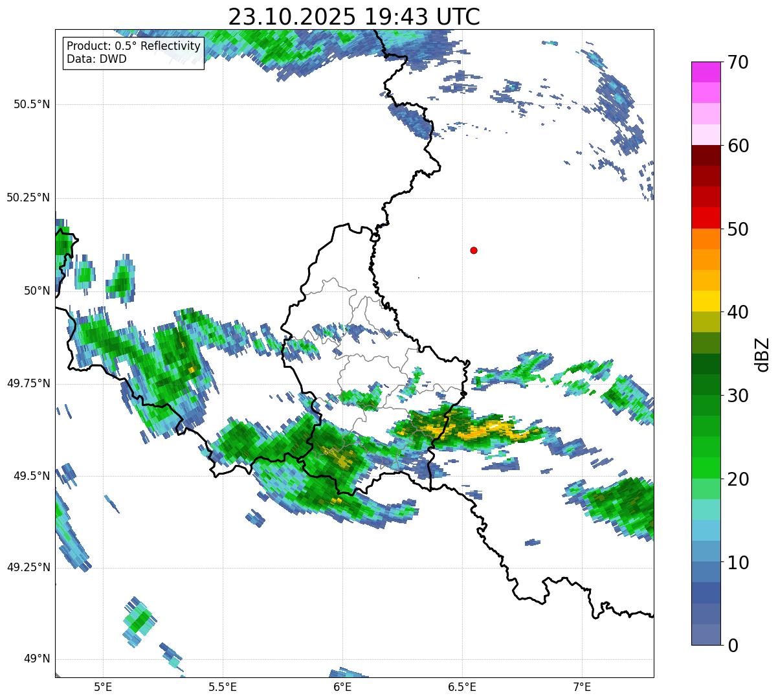
Task: Click the magenta top colorbar segment
Action: [705, 72]
